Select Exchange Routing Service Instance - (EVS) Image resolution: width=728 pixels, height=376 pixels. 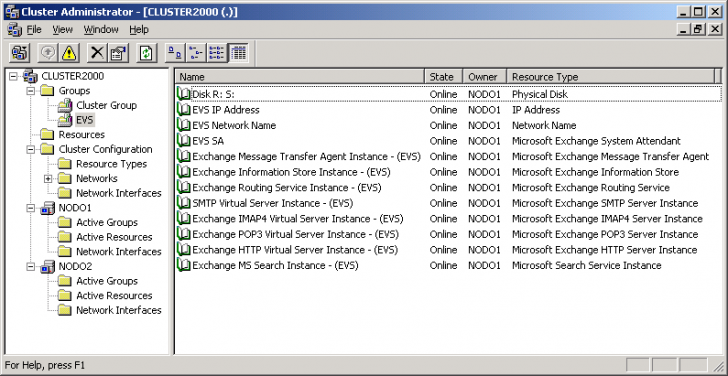point(287,188)
